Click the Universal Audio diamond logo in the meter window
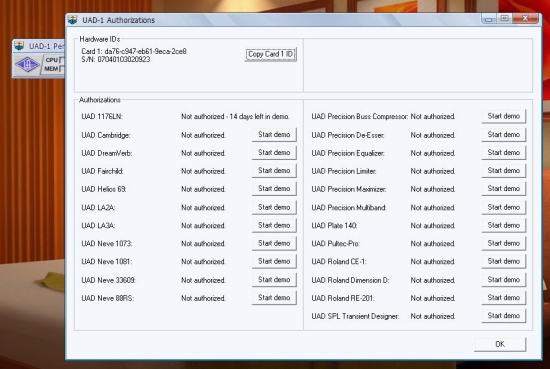Image resolution: width=550 pixels, height=369 pixels. (27, 65)
